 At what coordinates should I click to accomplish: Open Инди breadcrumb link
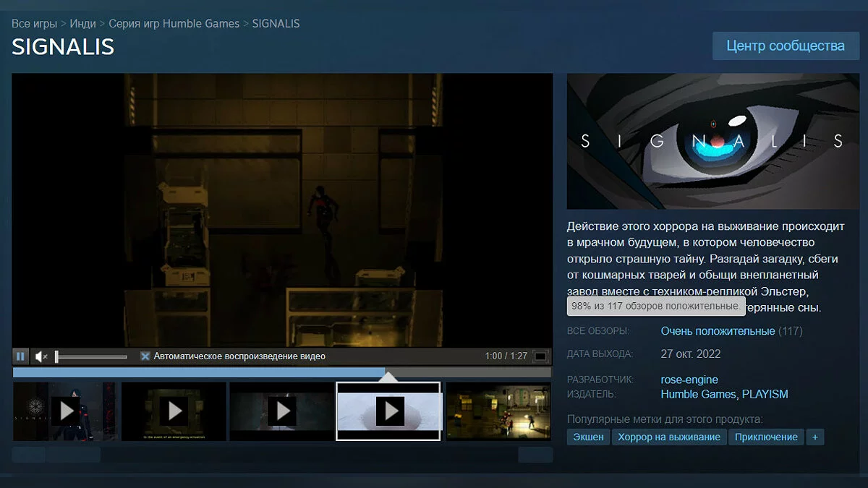pyautogui.click(x=83, y=23)
